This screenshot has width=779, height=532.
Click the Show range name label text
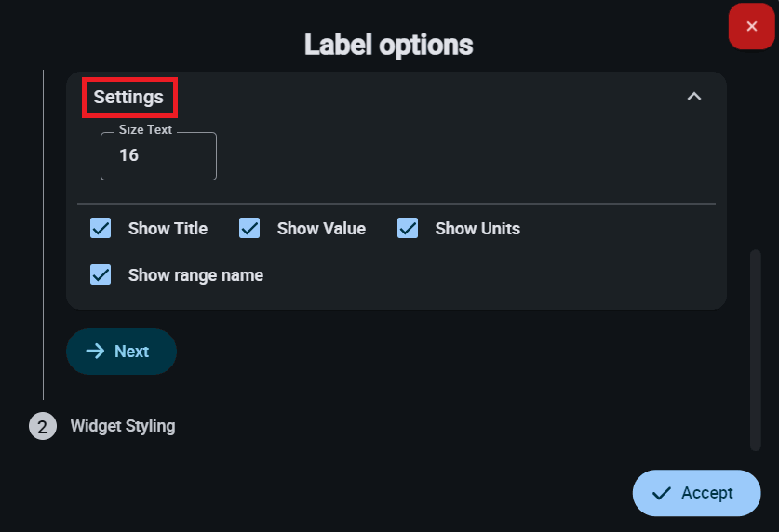(195, 275)
